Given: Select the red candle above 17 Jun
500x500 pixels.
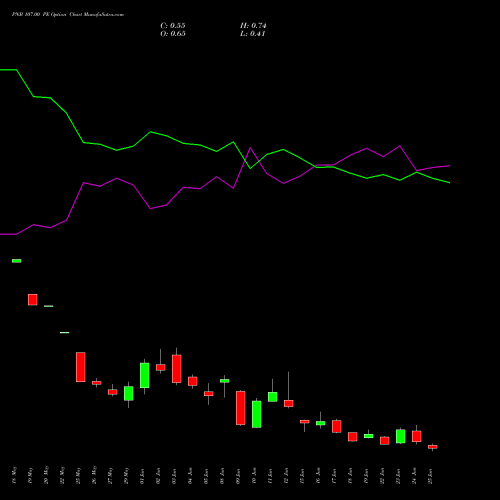Looking at the screenshot, I should coord(337,426).
